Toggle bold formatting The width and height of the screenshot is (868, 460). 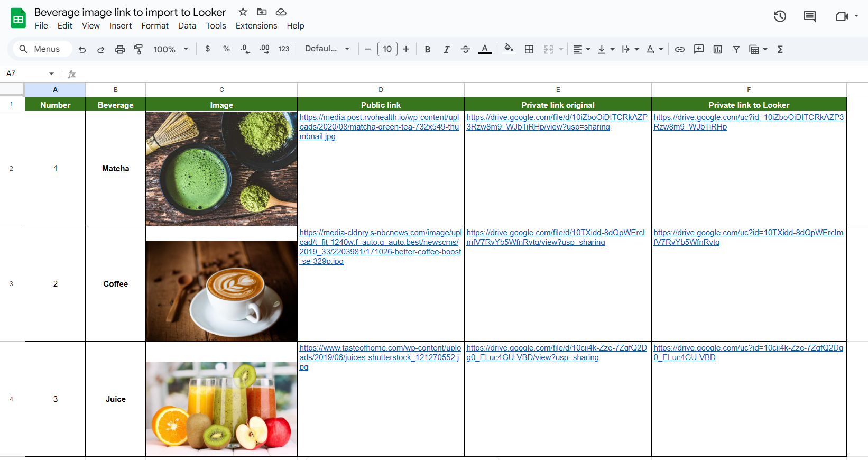(x=427, y=49)
